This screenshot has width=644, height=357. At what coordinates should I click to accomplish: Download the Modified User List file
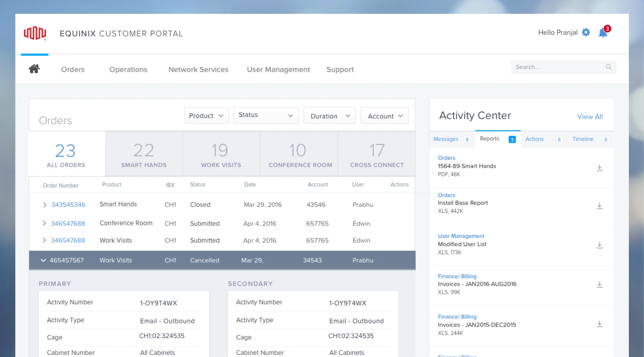click(600, 245)
